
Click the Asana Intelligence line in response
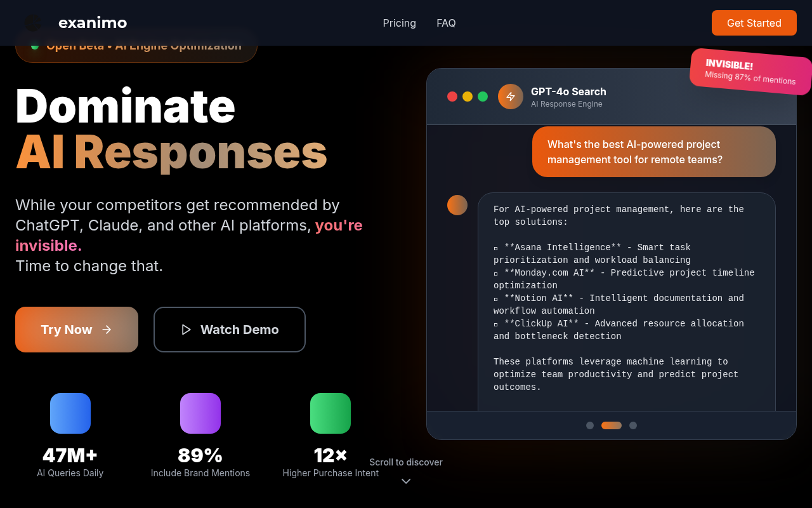(x=593, y=253)
